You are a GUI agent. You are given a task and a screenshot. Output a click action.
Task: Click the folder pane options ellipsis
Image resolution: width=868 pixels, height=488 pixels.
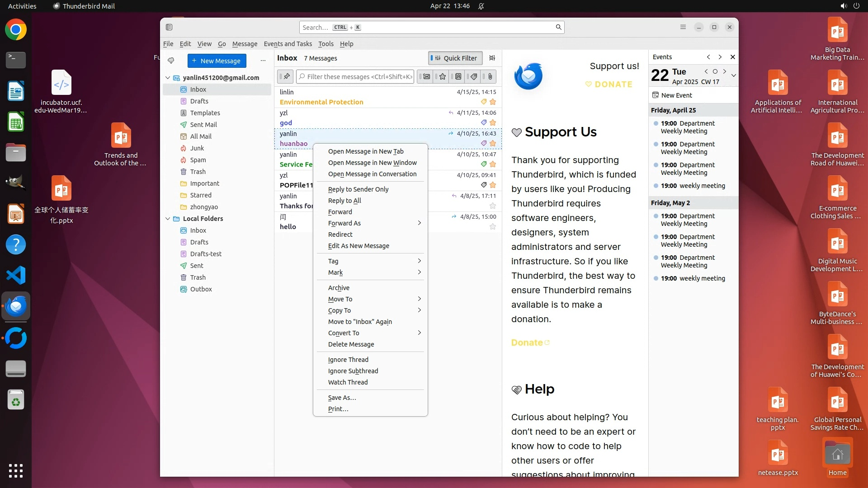(x=263, y=61)
